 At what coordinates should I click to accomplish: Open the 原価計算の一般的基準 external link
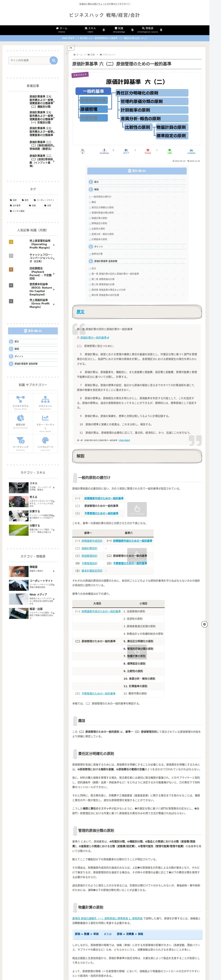coord(95,337)
